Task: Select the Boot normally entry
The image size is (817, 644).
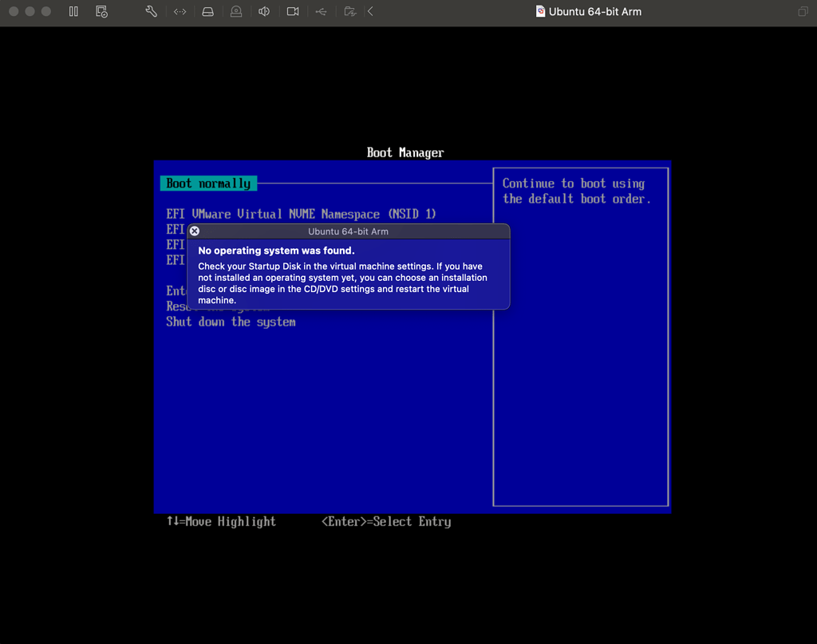Action: click(x=208, y=184)
